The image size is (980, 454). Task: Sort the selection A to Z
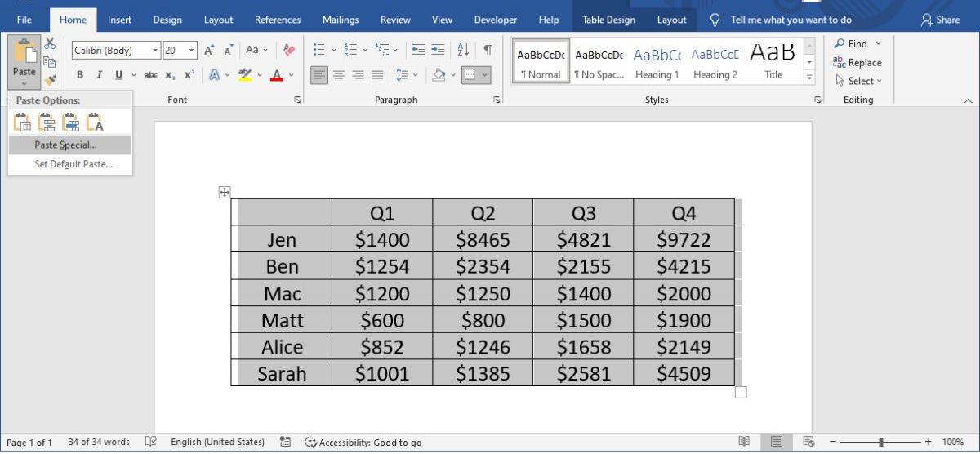pyautogui.click(x=463, y=50)
